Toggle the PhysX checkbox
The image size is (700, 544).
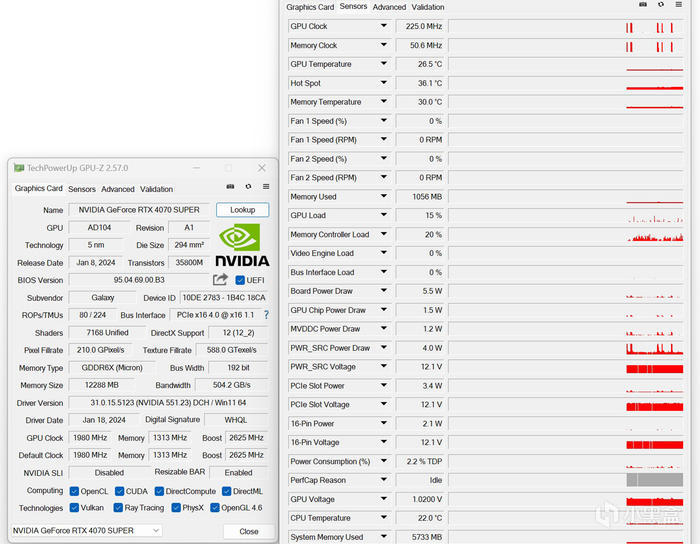[x=176, y=508]
